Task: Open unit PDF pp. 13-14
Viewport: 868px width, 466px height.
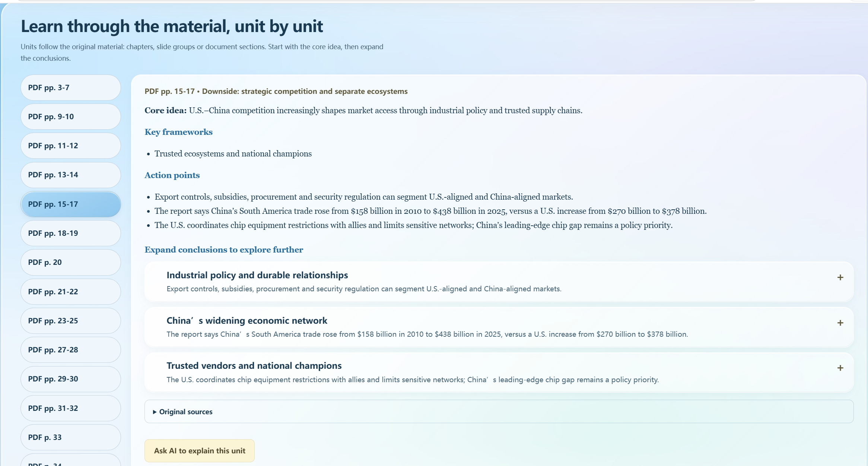Action: 70,175
